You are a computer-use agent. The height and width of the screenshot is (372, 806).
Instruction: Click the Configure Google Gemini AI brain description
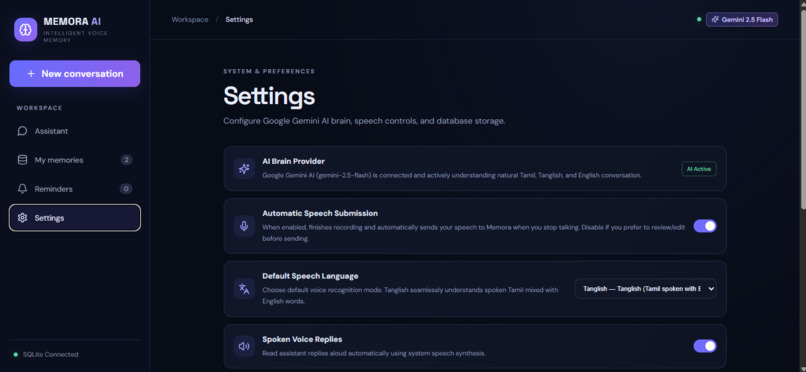tap(364, 121)
